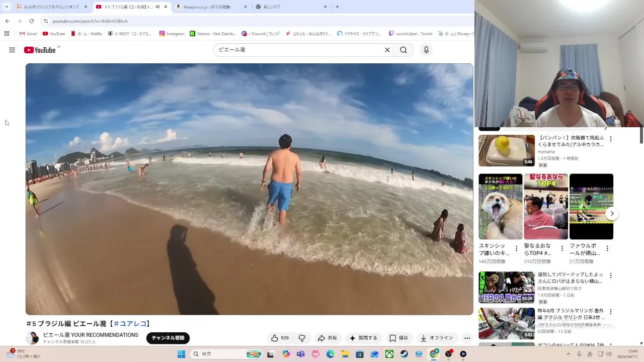The width and height of the screenshot is (644, 362).
Task: Open options menu for 炊飯器 video
Action: click(x=611, y=139)
